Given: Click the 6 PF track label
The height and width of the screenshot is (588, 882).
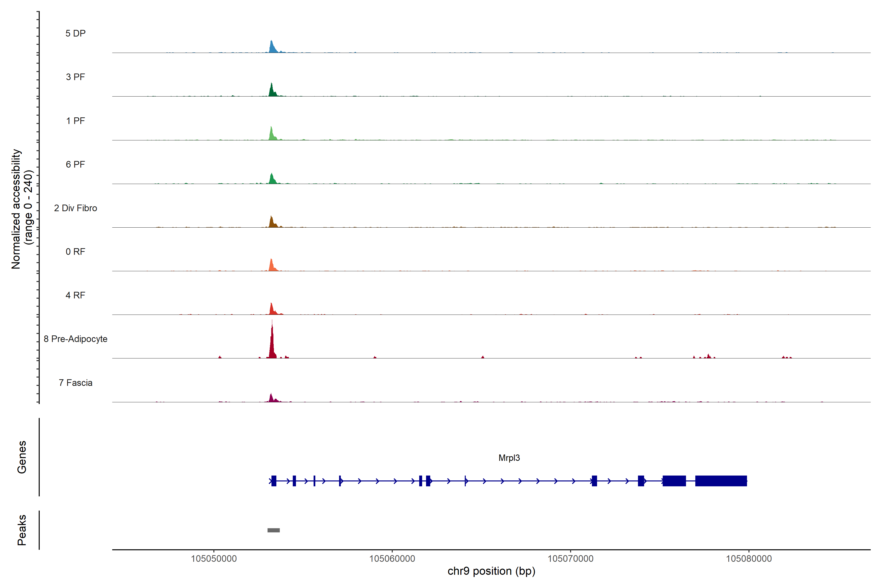Looking at the screenshot, I should (x=75, y=164).
